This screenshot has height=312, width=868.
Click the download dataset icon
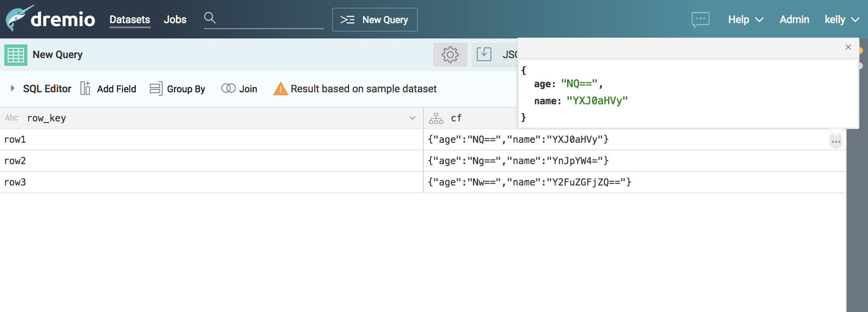484,54
